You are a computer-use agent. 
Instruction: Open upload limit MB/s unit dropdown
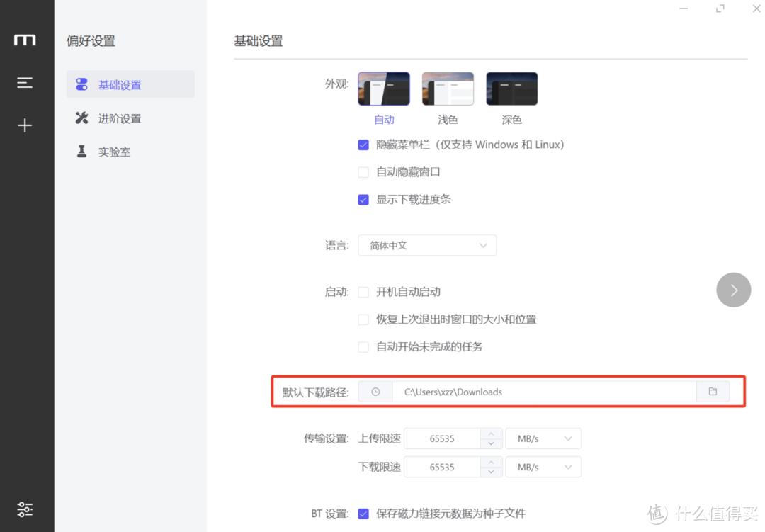[543, 438]
